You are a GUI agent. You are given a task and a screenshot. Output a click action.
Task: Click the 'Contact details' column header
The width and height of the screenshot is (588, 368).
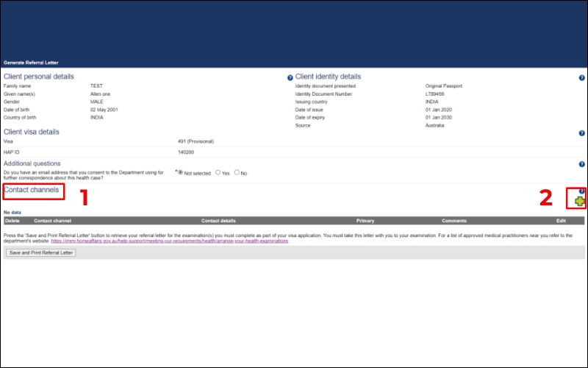coord(218,221)
